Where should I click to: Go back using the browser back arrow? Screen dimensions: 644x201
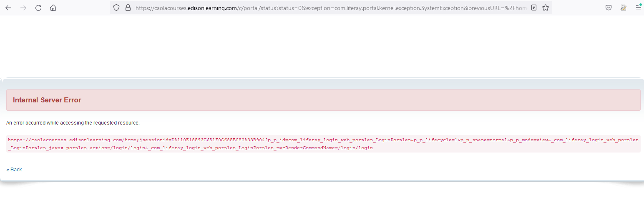click(8, 8)
